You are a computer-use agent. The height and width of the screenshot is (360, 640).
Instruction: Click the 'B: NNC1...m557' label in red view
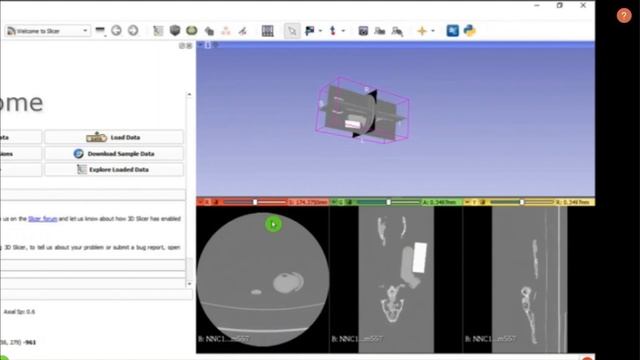pos(223,339)
